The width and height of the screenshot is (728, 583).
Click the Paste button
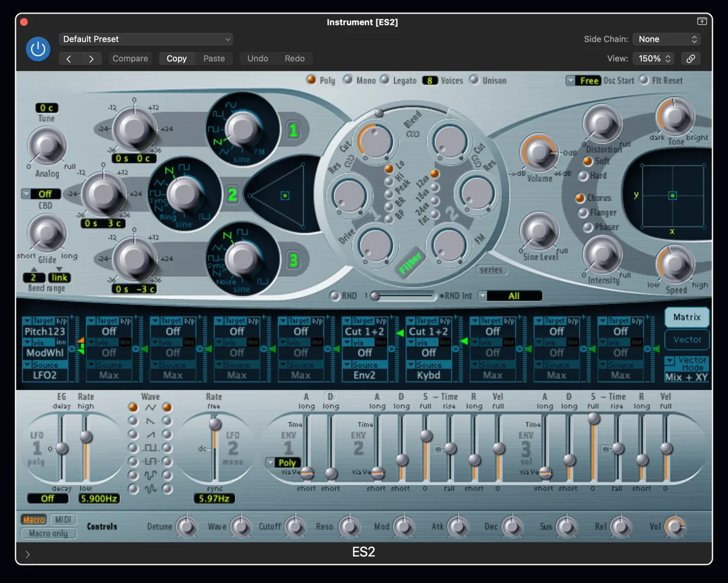pos(214,59)
